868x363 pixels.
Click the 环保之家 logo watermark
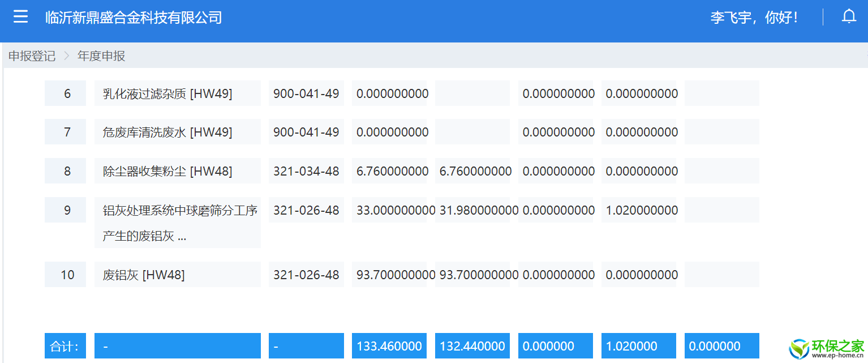[x=827, y=348]
